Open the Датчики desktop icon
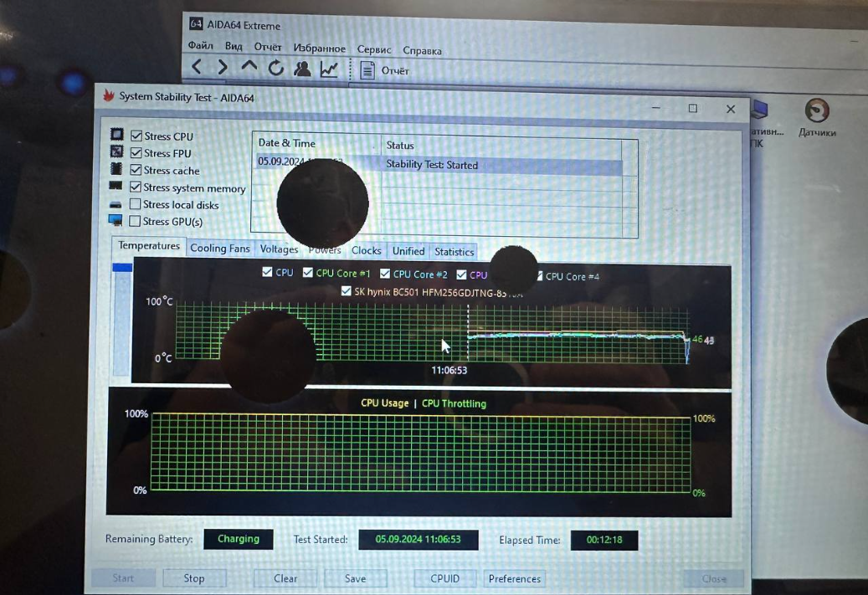868x595 pixels. pyautogui.click(x=816, y=118)
